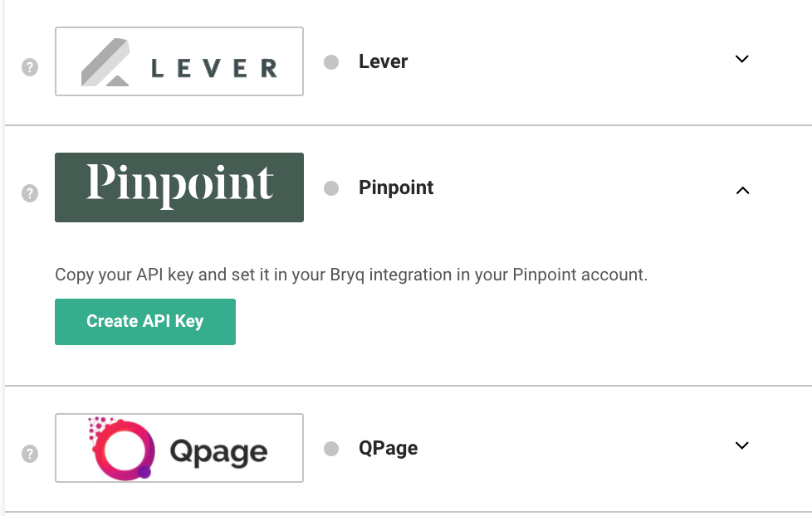Select the bold QPage integration name
The height and width of the screenshot is (516, 812).
pos(388,448)
